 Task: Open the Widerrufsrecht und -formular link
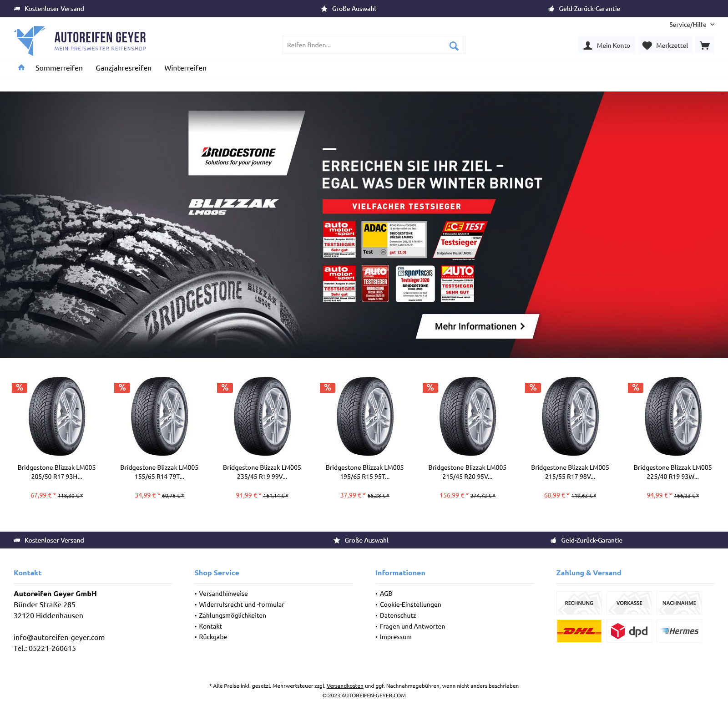[241, 604]
